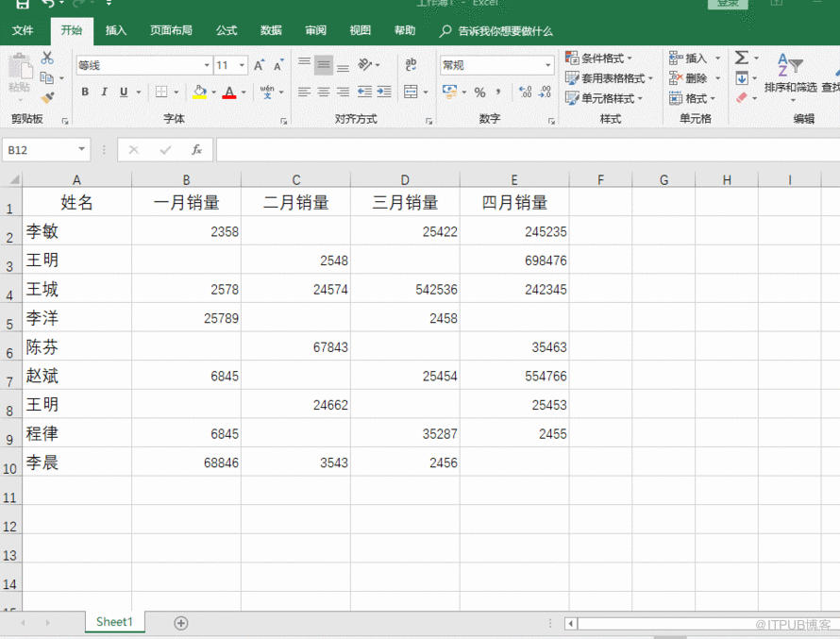Toggle Wrap Text (ab) button
The width and height of the screenshot is (840, 639).
tap(411, 65)
